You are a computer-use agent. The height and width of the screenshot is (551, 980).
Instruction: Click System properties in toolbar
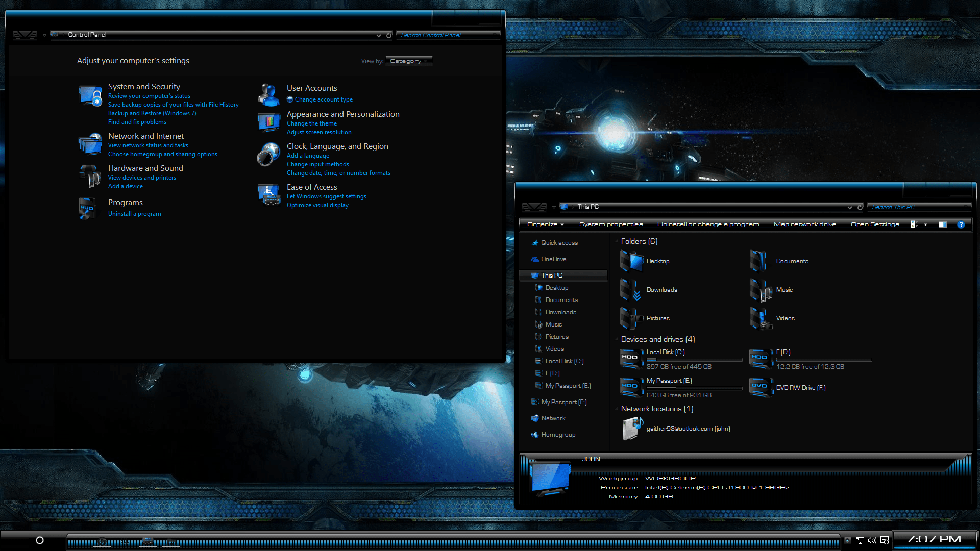click(610, 224)
